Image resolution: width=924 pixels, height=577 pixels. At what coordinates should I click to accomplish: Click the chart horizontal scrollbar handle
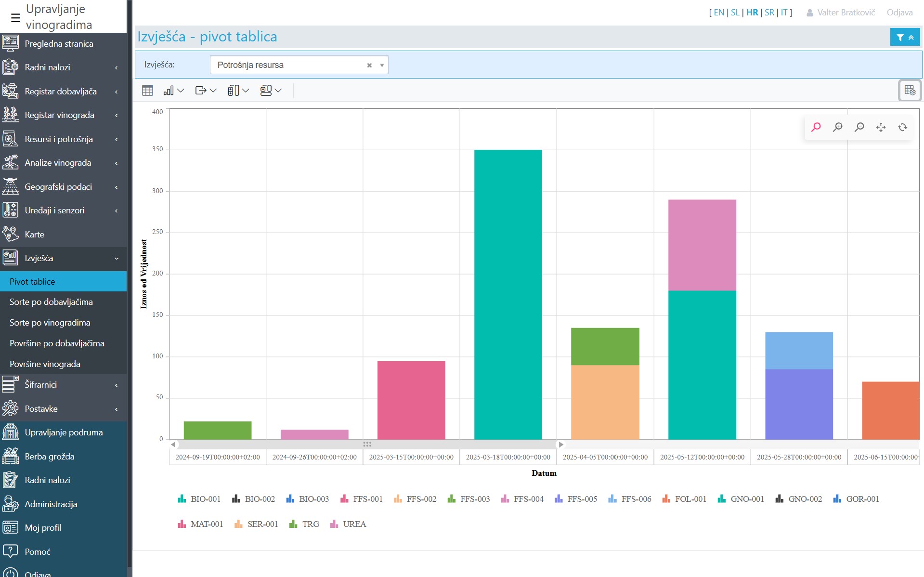pyautogui.click(x=367, y=444)
